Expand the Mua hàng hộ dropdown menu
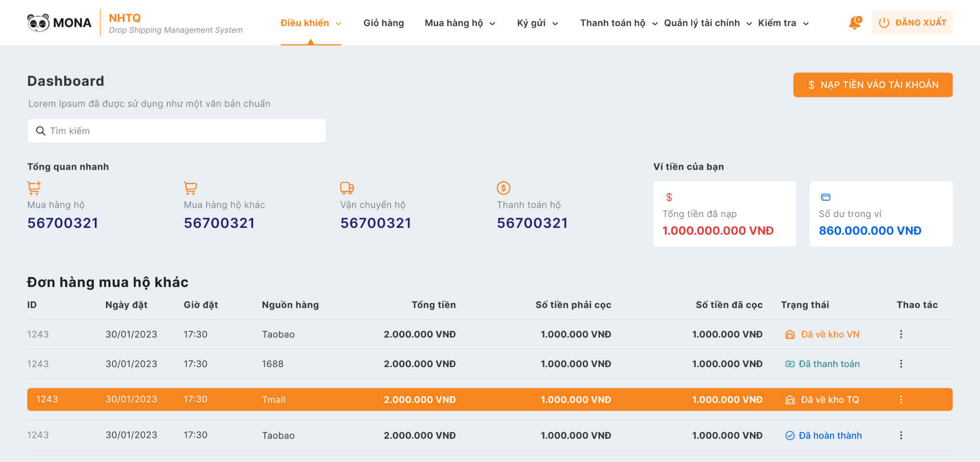 (460, 23)
